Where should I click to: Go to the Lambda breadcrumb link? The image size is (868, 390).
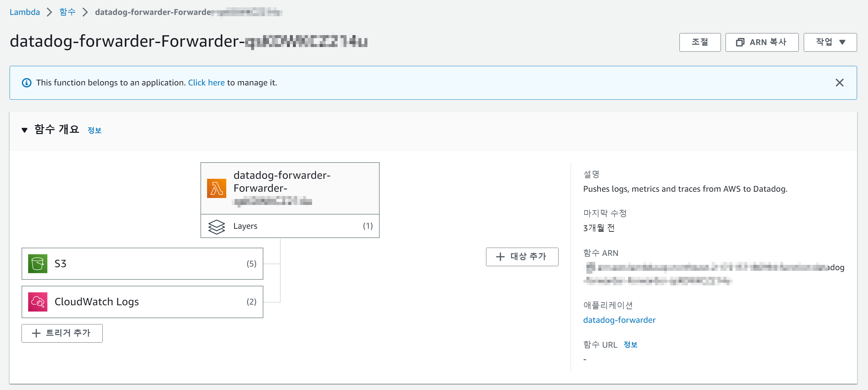(25, 12)
